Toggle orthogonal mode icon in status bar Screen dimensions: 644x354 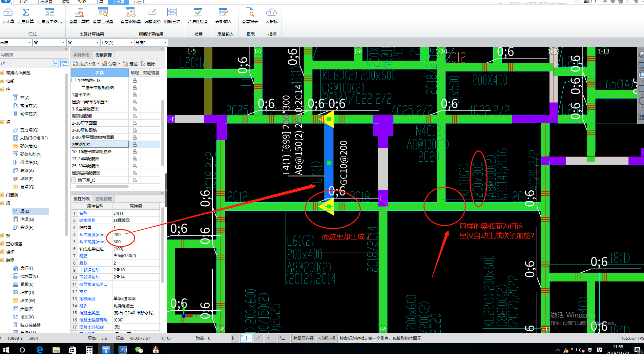click(x=234, y=338)
